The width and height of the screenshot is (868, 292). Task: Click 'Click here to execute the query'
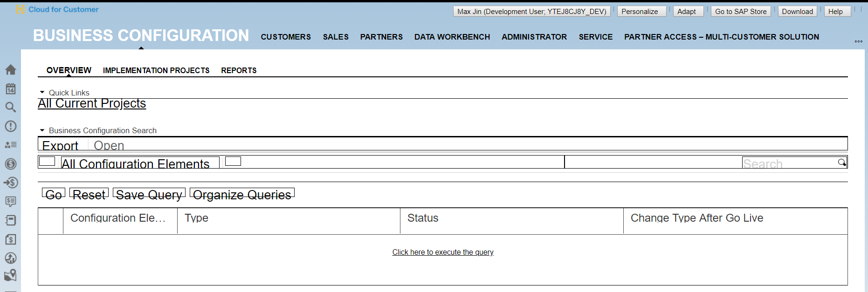tap(443, 252)
